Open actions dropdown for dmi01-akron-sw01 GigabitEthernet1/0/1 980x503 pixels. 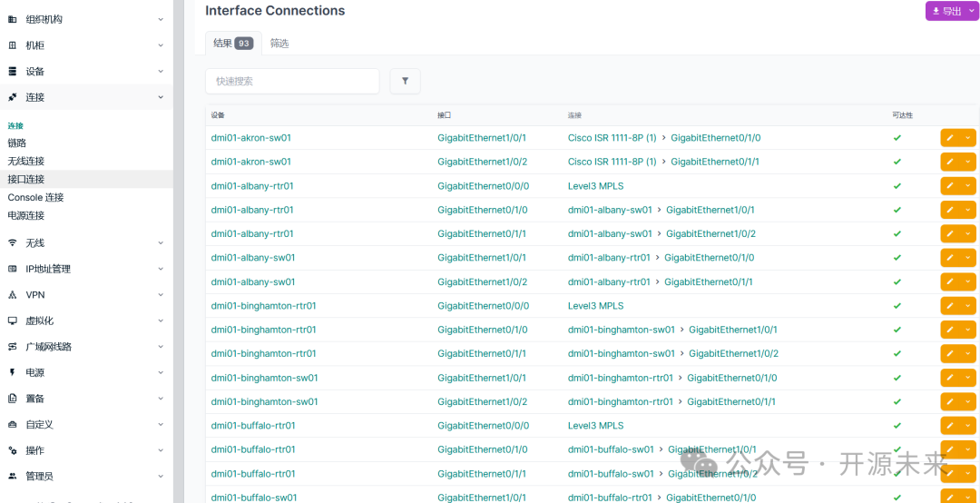[x=968, y=138]
